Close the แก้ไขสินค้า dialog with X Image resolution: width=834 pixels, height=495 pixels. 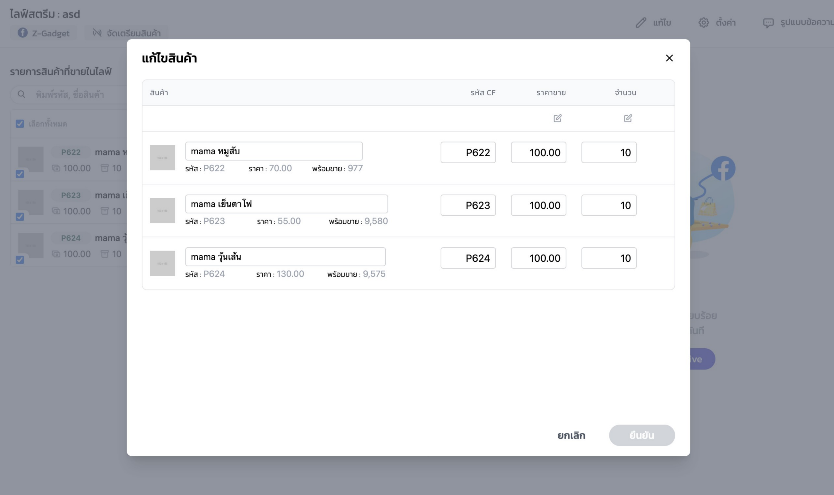click(669, 58)
